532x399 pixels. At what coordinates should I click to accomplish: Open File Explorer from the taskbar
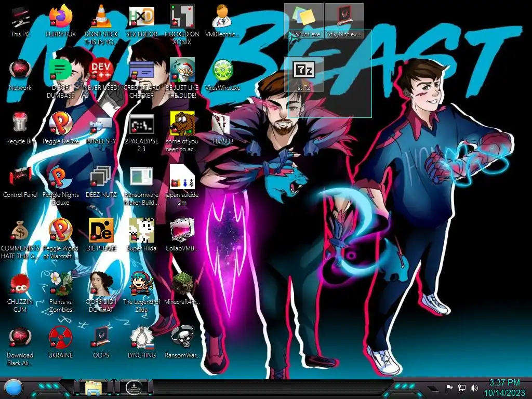click(94, 388)
